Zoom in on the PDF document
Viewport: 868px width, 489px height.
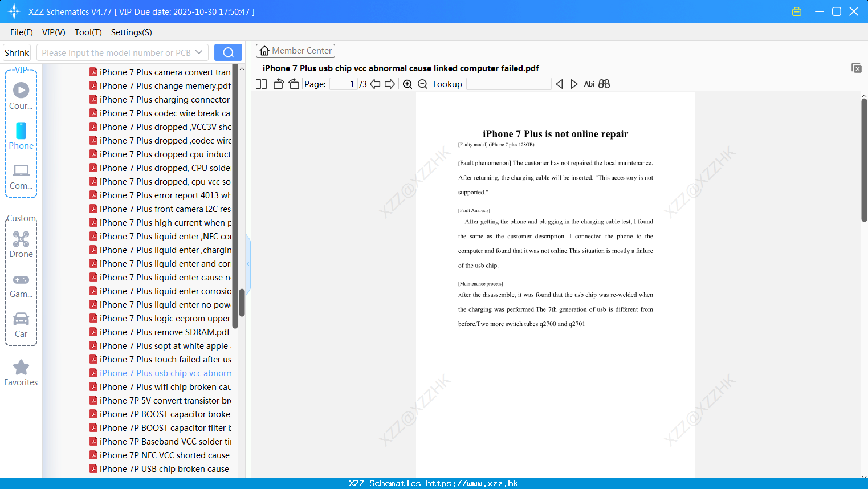tap(407, 84)
